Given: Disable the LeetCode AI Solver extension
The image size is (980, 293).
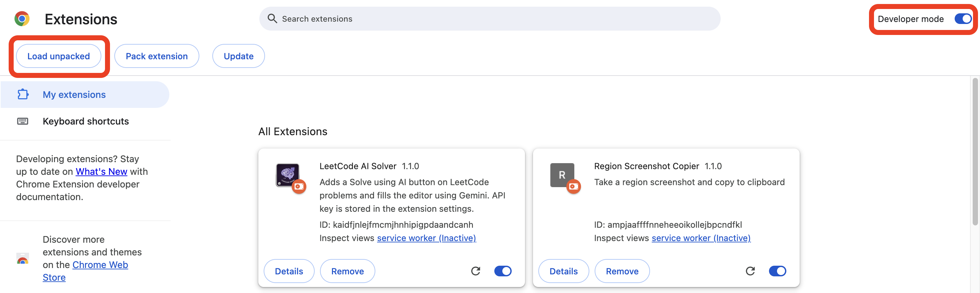Looking at the screenshot, I should coord(503,271).
